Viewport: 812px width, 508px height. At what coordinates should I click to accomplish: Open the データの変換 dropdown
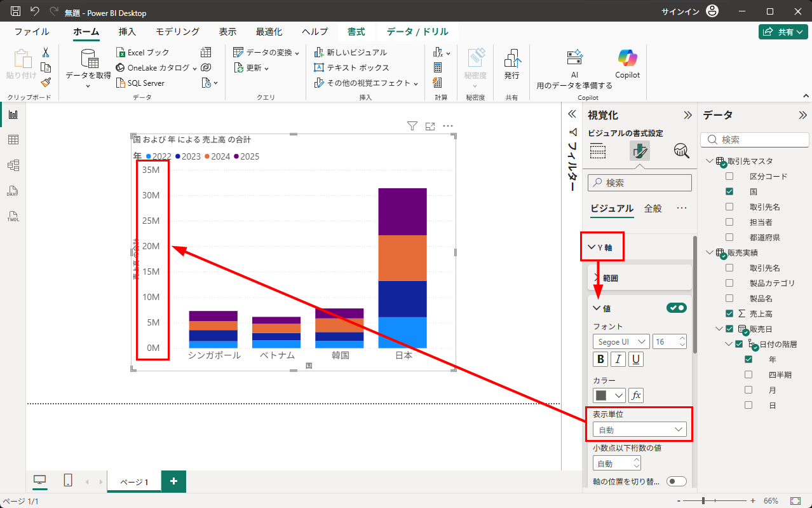(266, 52)
